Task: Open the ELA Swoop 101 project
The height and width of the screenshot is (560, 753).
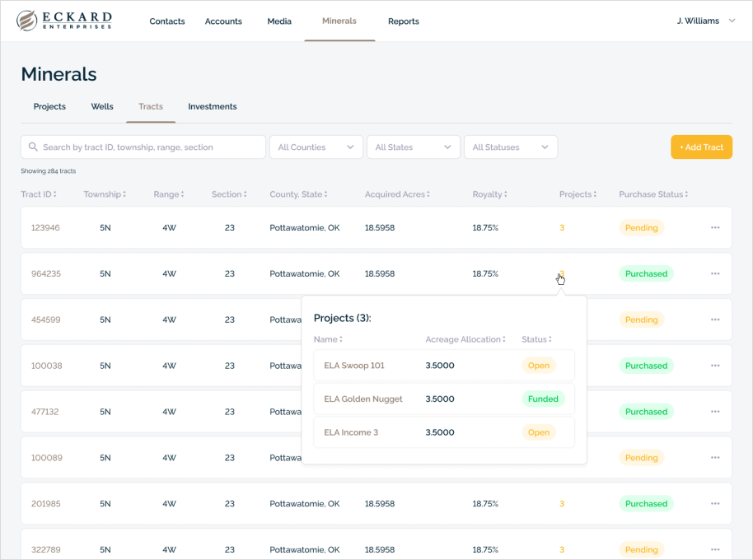Action: click(354, 366)
